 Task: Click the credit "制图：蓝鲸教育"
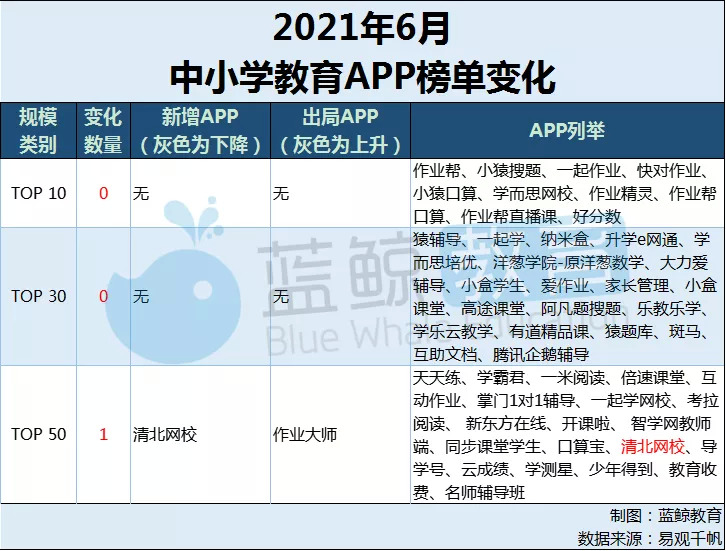tap(666, 515)
